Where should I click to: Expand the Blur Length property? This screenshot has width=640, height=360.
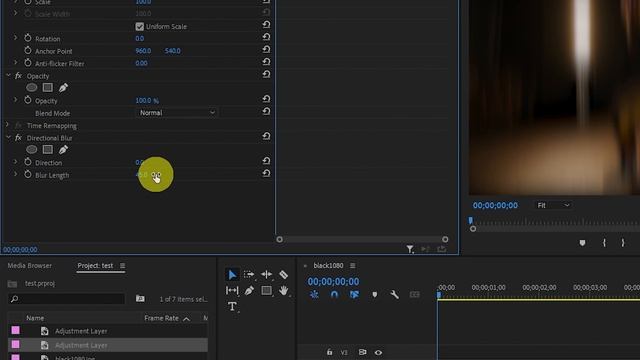coord(16,174)
